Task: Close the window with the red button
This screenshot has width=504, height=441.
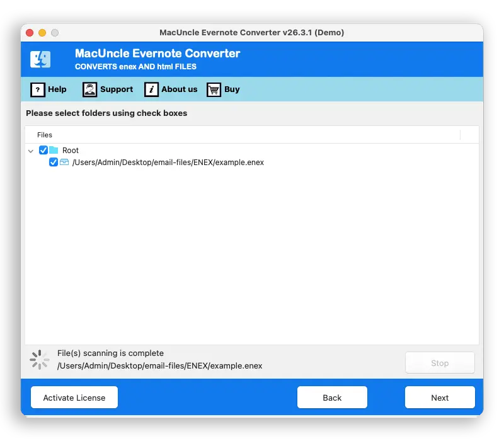Action: 30,33
